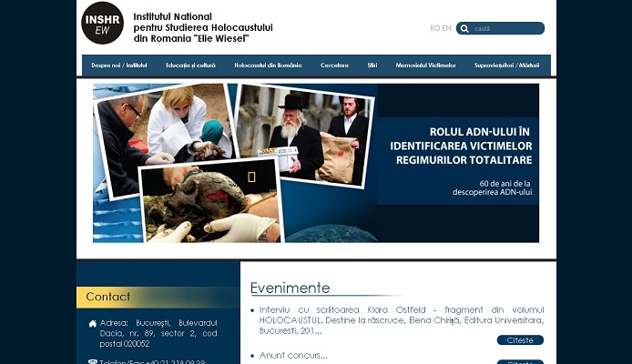Open the Klara Ostfeld interview article
632x364 pixels.
pyautogui.click(x=402, y=320)
